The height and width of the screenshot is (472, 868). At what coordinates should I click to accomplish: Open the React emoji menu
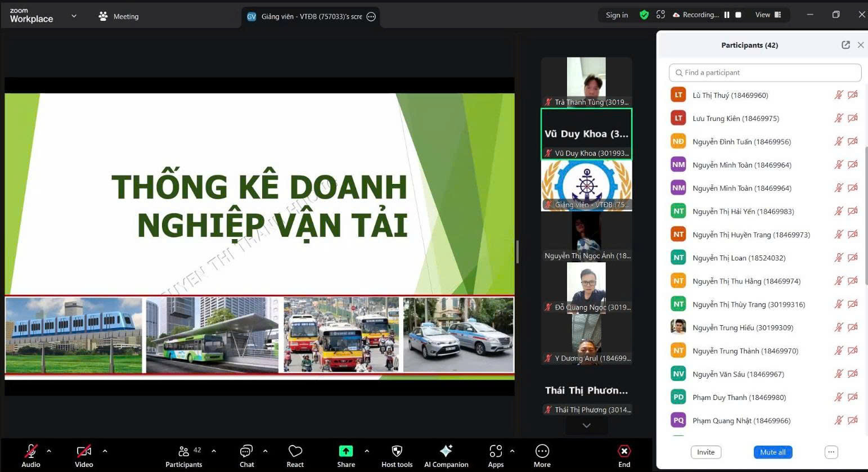click(295, 452)
